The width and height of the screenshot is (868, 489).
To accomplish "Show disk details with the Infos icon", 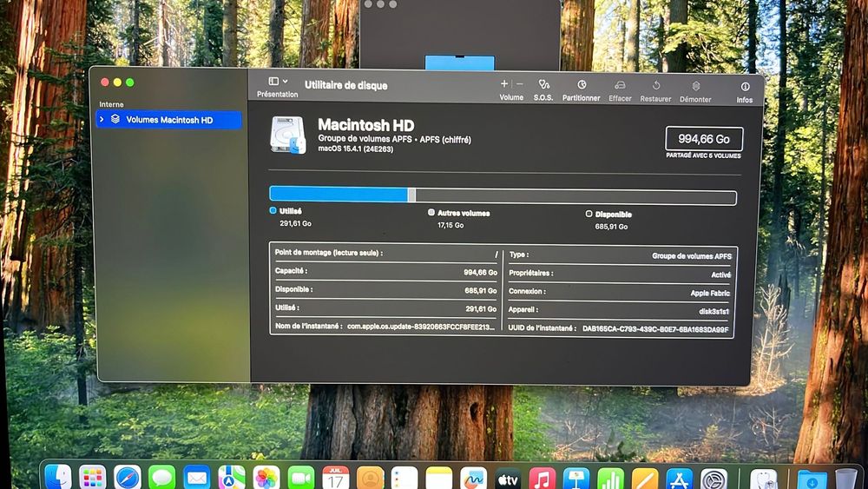I will pyautogui.click(x=745, y=87).
